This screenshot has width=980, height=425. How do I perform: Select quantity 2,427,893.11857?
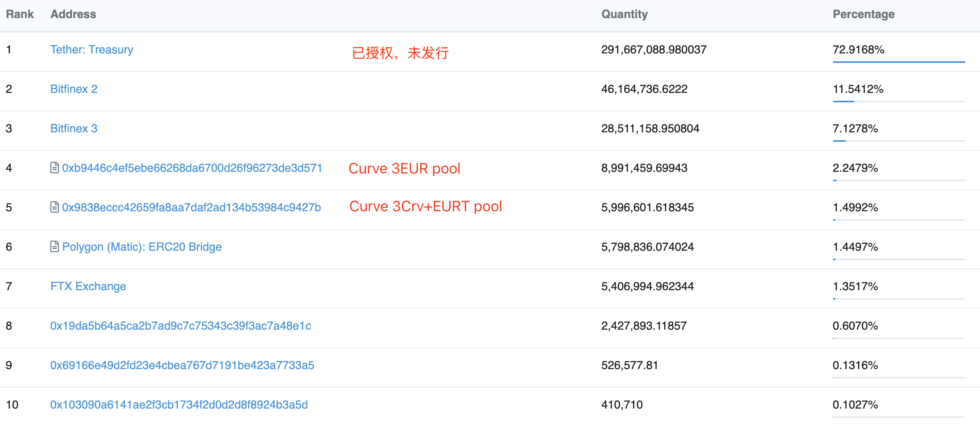pyautogui.click(x=644, y=326)
